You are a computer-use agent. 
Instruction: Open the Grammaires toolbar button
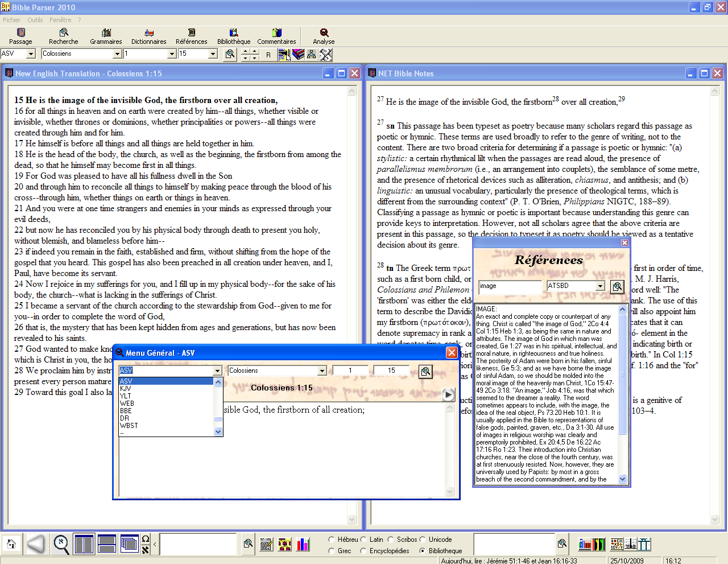pos(106,36)
